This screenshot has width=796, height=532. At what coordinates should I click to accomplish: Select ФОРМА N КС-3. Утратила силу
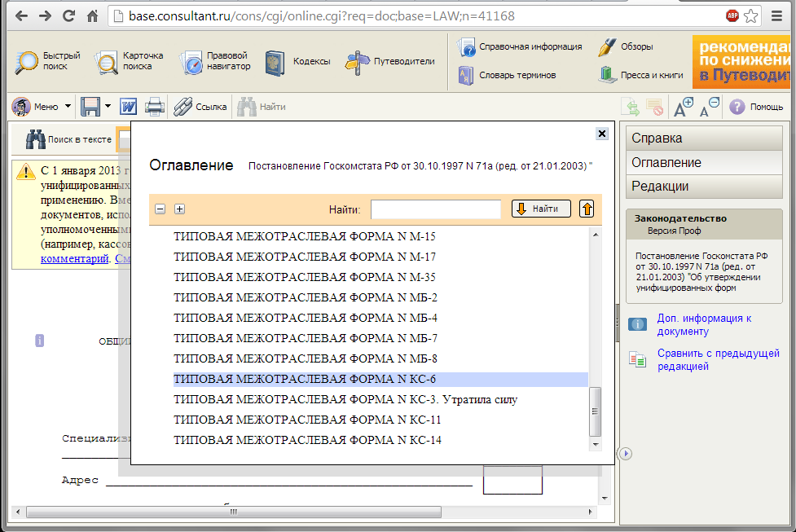click(x=345, y=399)
